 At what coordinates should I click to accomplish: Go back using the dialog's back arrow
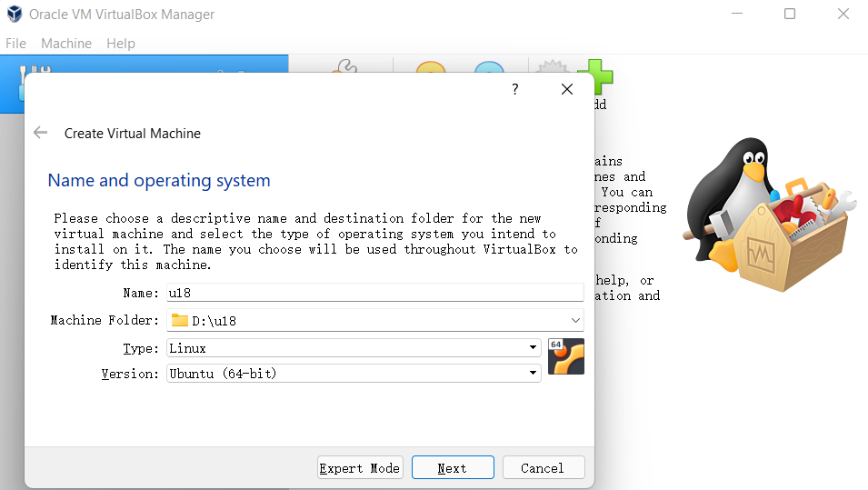[40, 133]
